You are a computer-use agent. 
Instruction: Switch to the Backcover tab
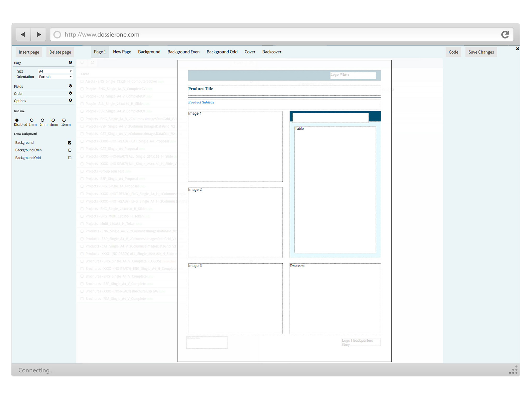point(272,52)
